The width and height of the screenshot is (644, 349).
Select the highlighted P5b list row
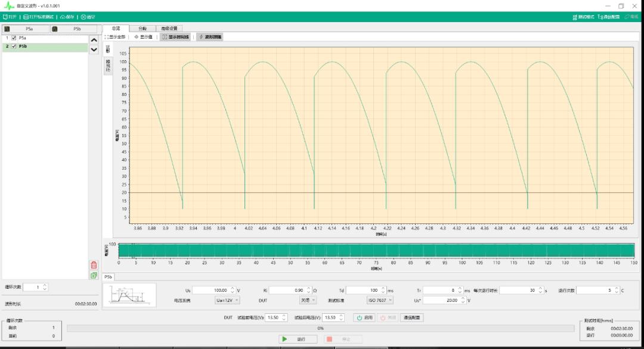tap(45, 46)
